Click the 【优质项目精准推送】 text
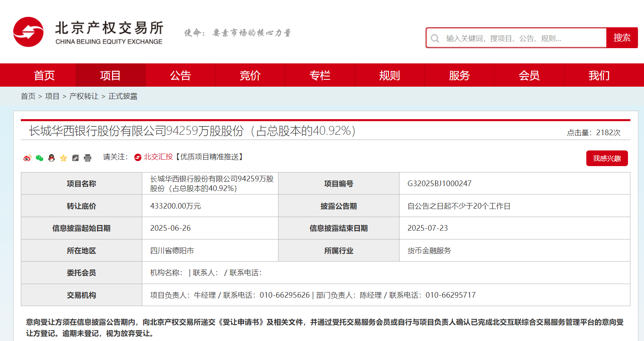Image resolution: width=644 pixels, height=341 pixels. (210, 157)
